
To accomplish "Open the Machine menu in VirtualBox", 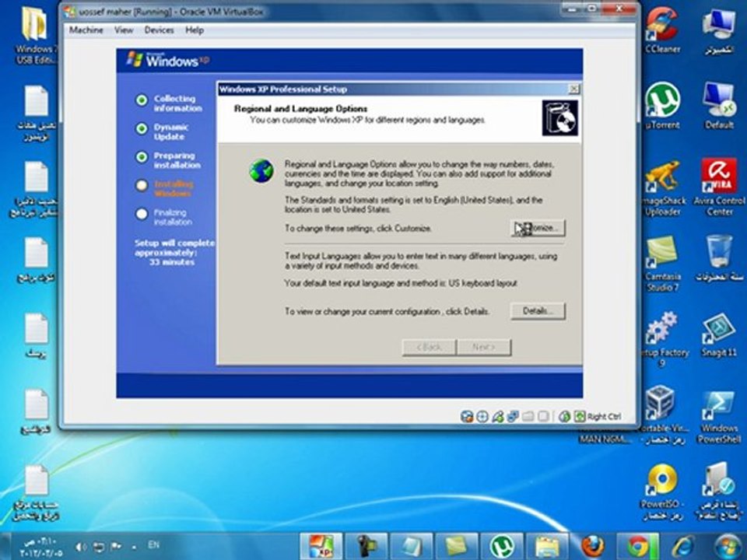I will tap(86, 30).
